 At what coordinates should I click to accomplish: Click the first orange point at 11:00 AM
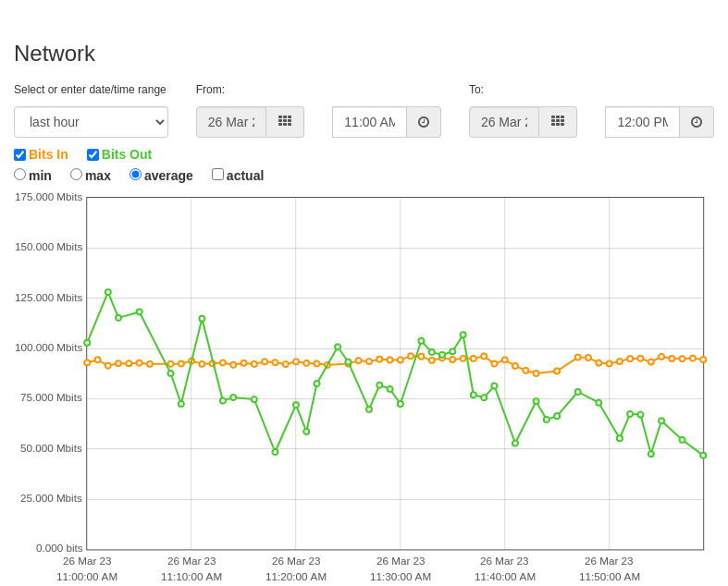[x=87, y=363]
